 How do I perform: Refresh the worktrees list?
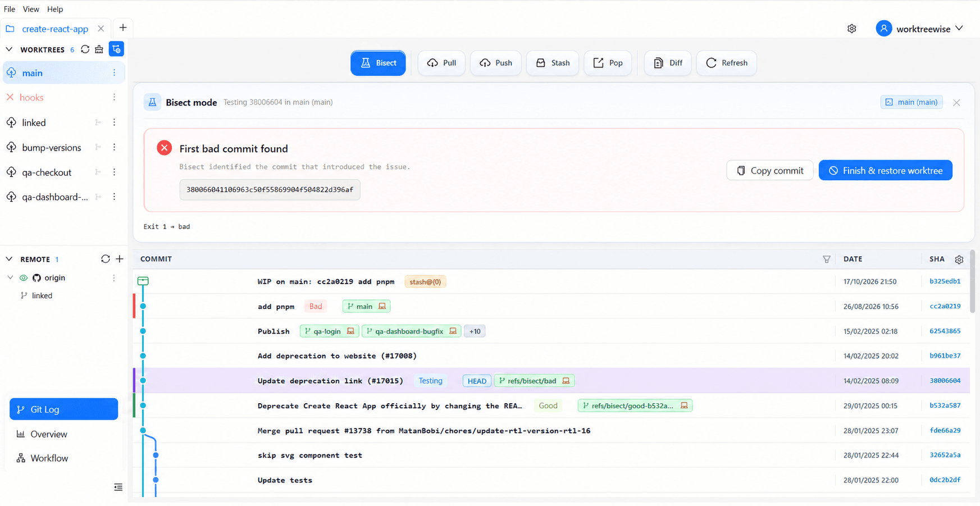click(x=85, y=49)
